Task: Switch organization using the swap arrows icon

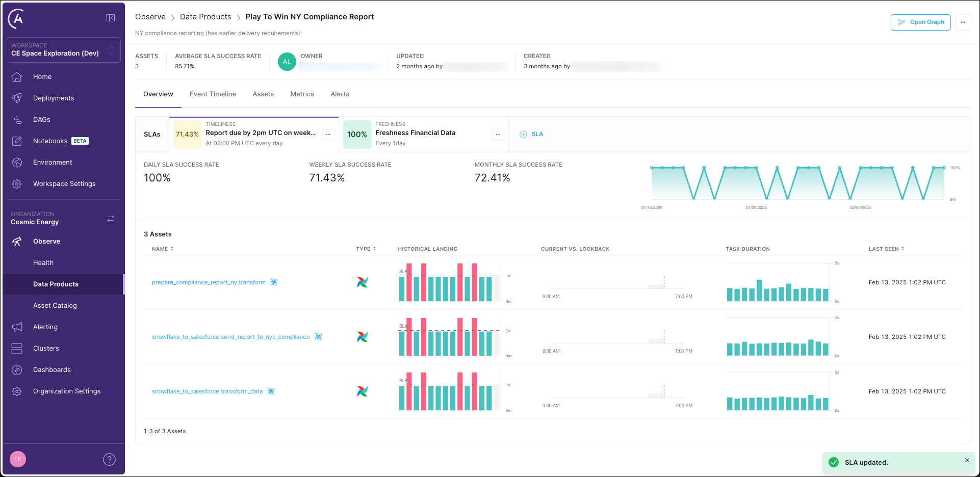Action: (111, 219)
